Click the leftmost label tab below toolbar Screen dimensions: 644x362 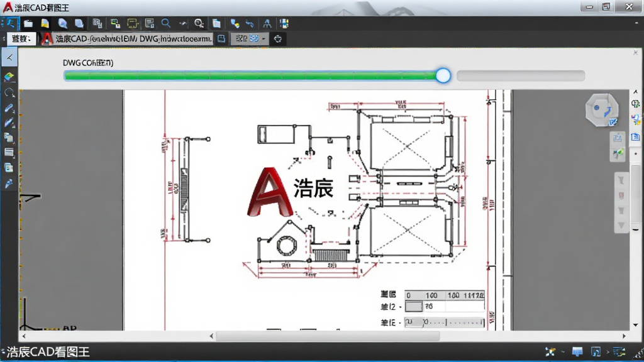coord(21,38)
